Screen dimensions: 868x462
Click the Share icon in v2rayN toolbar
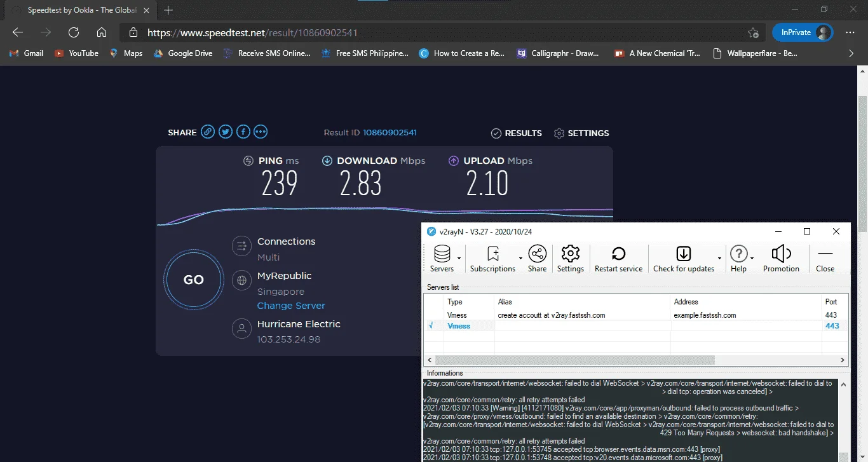(x=537, y=259)
